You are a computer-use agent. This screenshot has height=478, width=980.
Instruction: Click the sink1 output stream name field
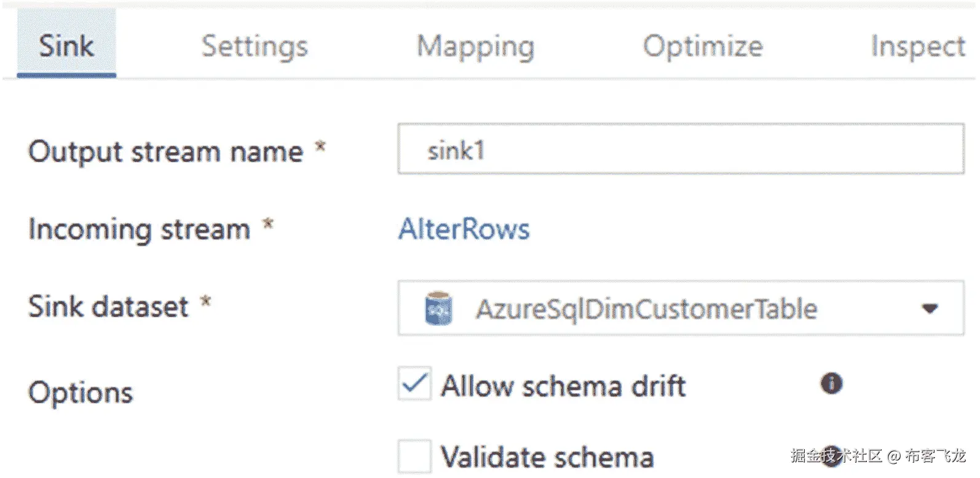coord(681,149)
